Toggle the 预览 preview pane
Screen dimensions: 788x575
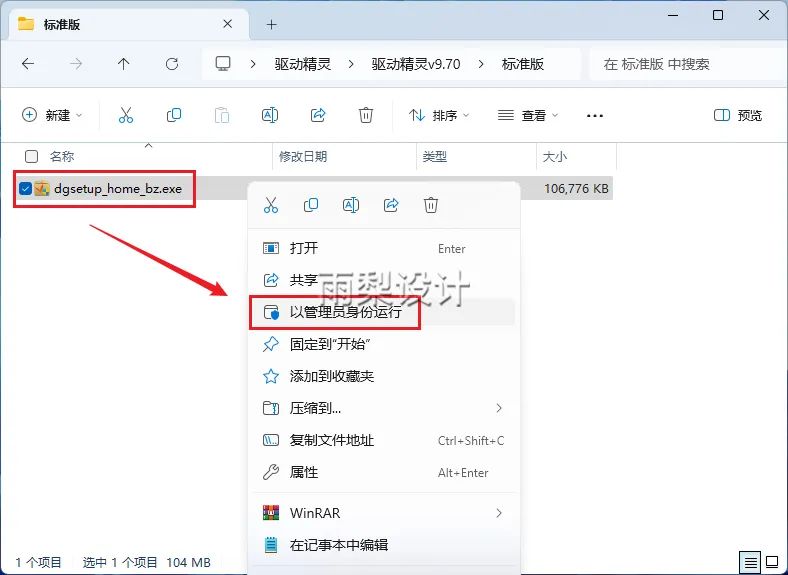738,116
